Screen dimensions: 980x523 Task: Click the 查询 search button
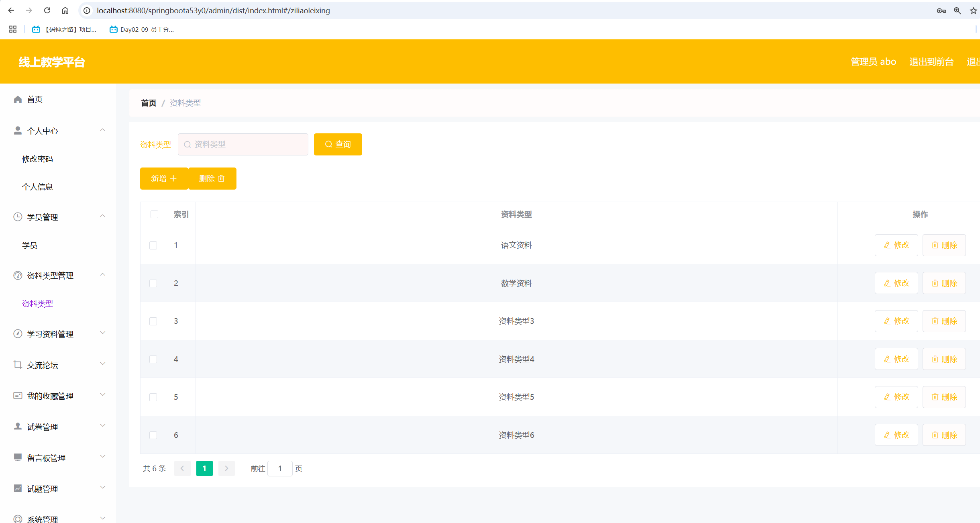[338, 144]
